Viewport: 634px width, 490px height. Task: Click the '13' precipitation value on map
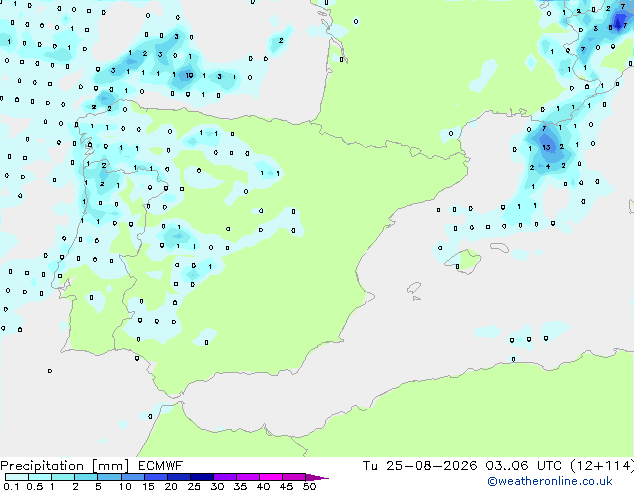pyautogui.click(x=546, y=148)
